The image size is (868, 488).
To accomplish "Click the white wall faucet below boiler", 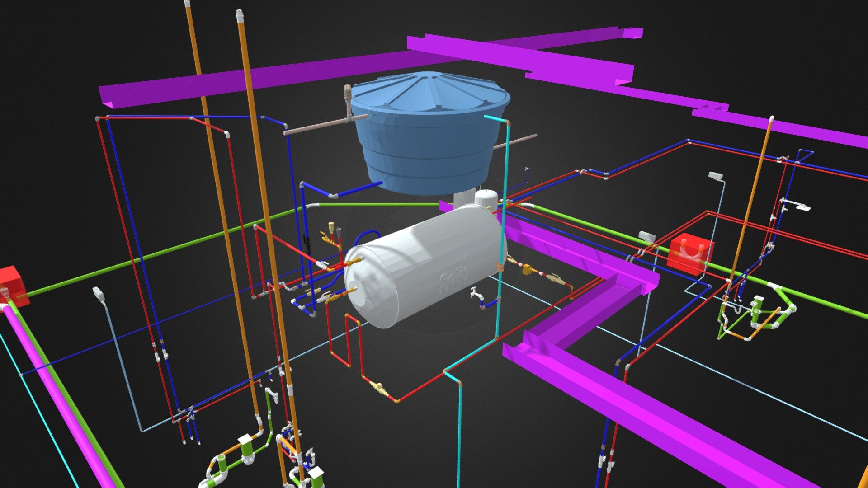I will pos(475,294).
